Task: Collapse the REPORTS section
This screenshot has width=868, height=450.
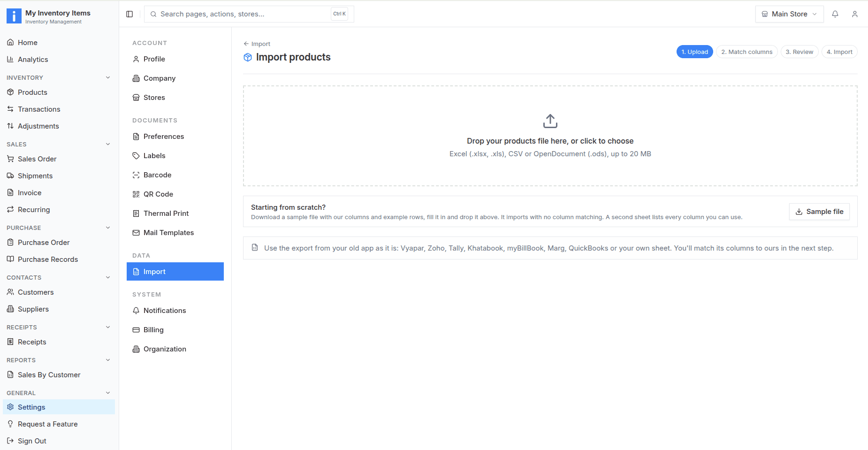Action: click(x=108, y=360)
